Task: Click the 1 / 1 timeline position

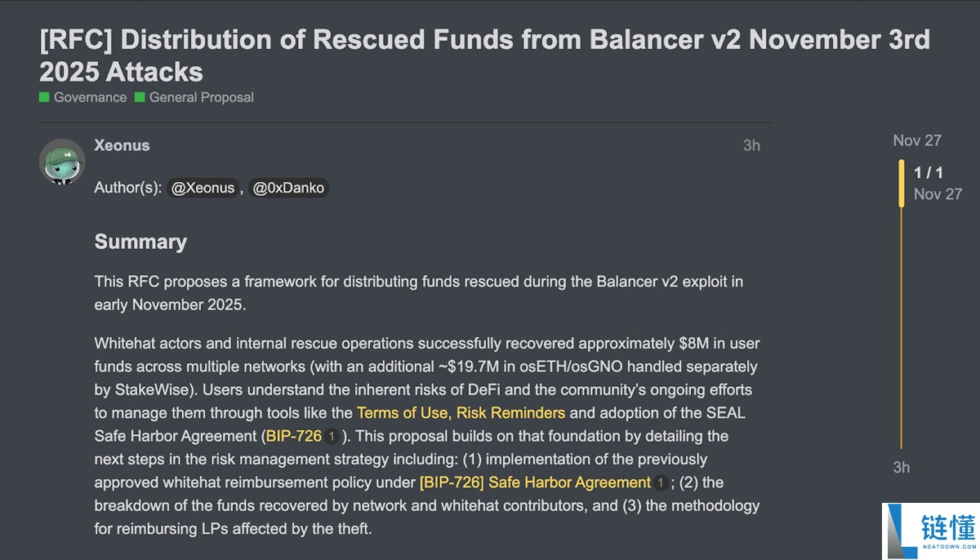Action: click(929, 172)
